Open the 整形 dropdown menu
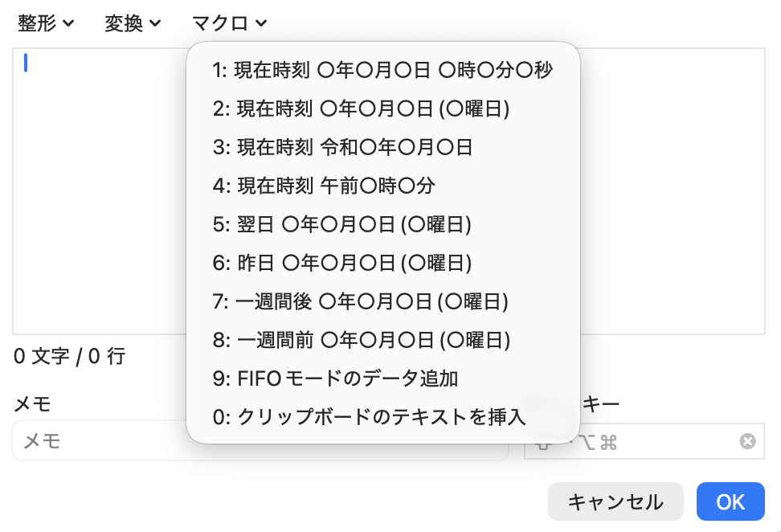 (46, 23)
